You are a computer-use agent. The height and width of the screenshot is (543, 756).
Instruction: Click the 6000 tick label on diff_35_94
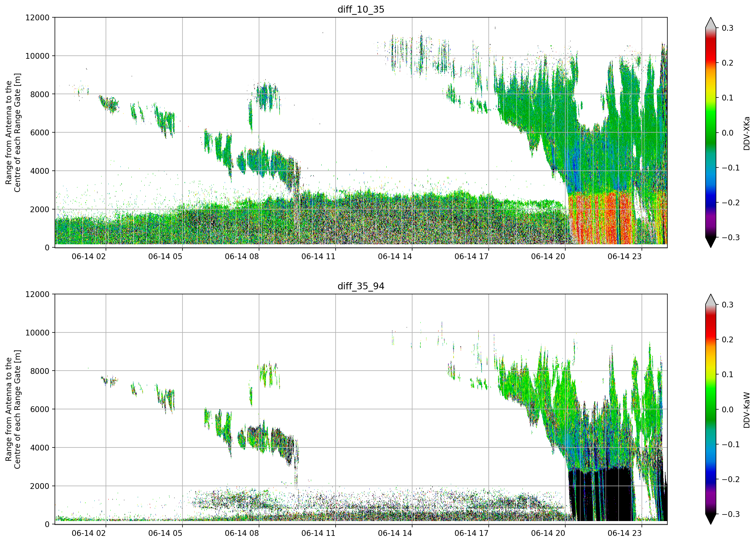pyautogui.click(x=40, y=409)
